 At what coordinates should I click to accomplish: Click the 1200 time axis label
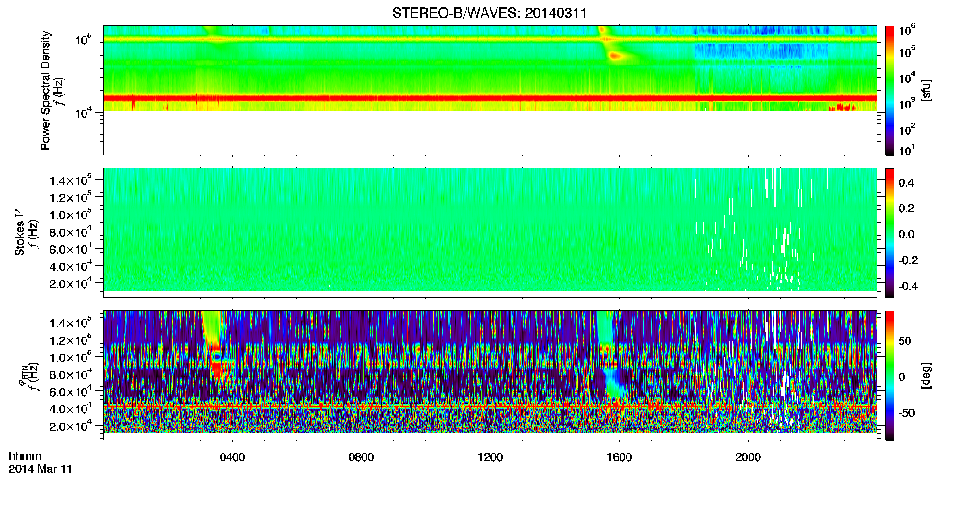pos(490,457)
